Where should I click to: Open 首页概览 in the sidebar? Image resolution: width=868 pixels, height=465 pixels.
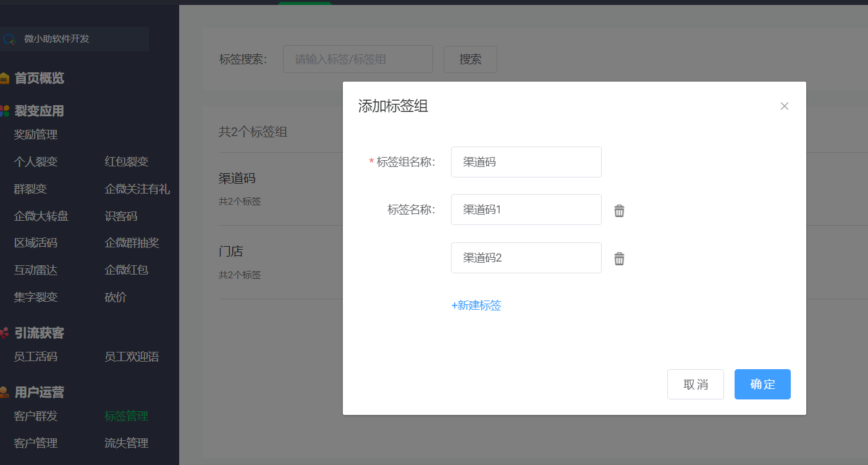(x=39, y=79)
